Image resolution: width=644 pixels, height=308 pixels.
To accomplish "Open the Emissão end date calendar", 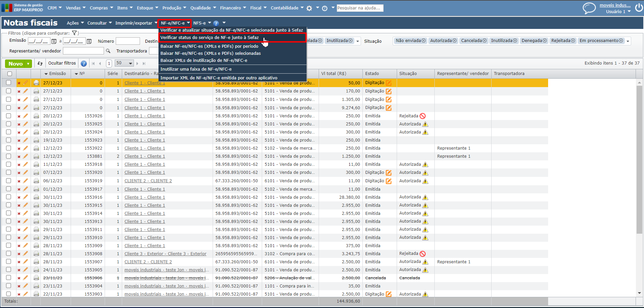I will coord(89,41).
